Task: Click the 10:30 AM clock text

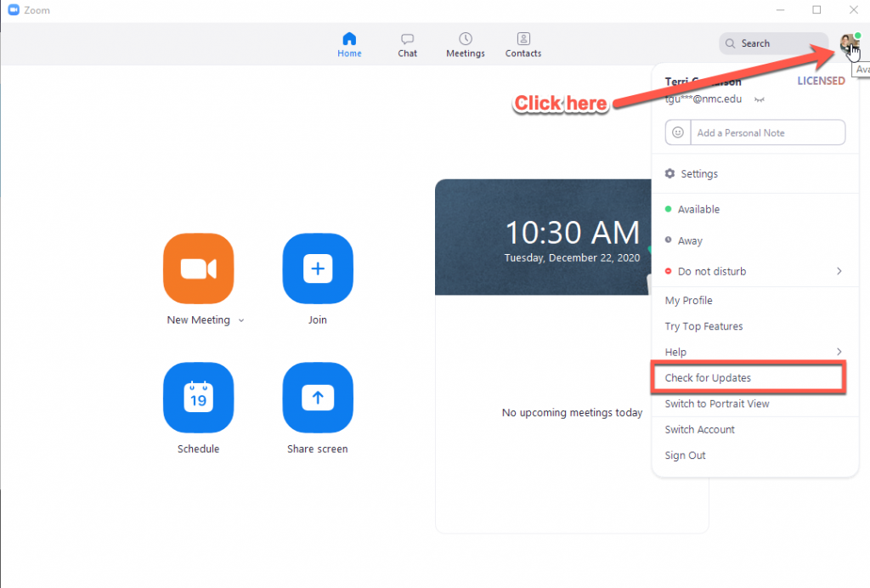Action: 572,233
